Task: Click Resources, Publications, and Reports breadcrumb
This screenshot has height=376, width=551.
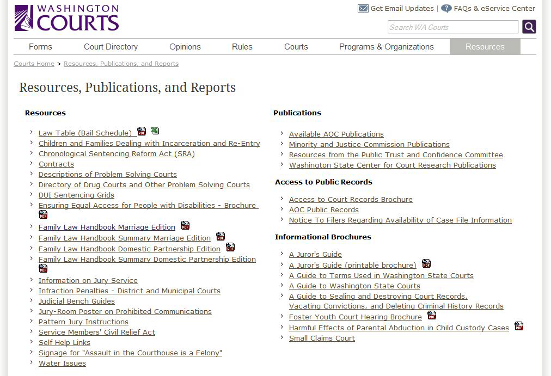Action: click(x=121, y=64)
